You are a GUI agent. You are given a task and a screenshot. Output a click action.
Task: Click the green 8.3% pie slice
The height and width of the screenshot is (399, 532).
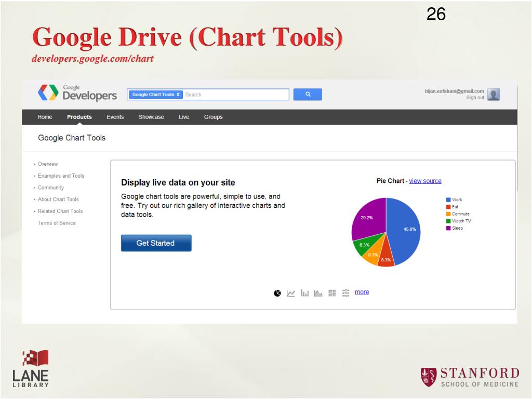(x=365, y=244)
